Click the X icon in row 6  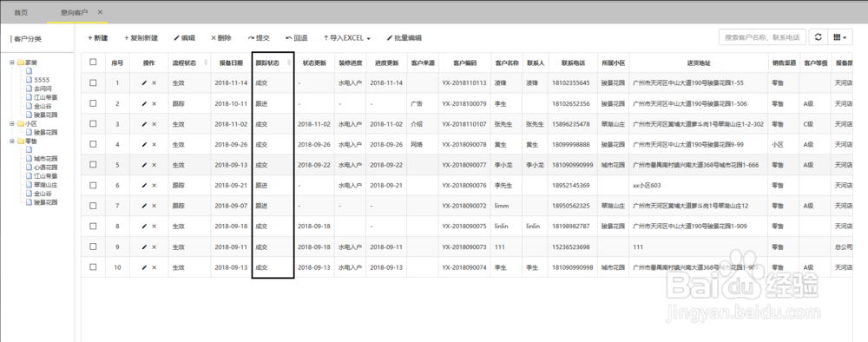(155, 186)
